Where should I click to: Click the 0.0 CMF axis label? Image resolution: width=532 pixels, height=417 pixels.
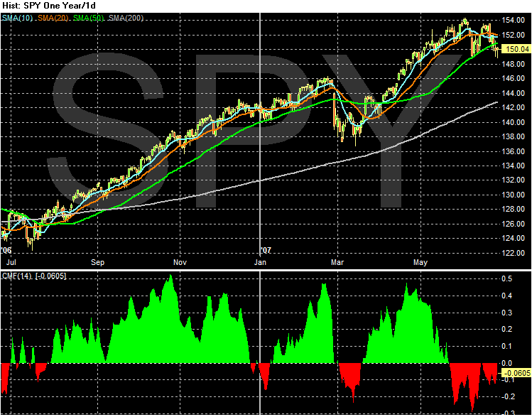[507, 363]
